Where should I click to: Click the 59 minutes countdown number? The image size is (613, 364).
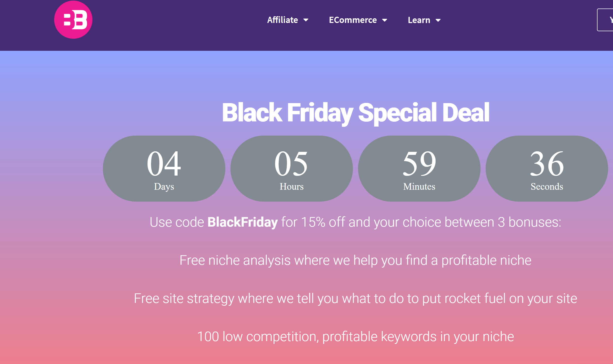point(419,163)
